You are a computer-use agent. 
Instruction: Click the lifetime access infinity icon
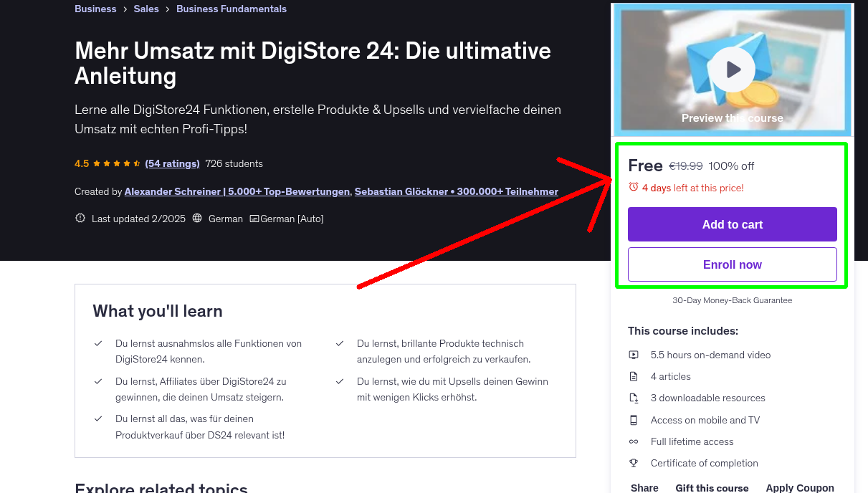[634, 441]
